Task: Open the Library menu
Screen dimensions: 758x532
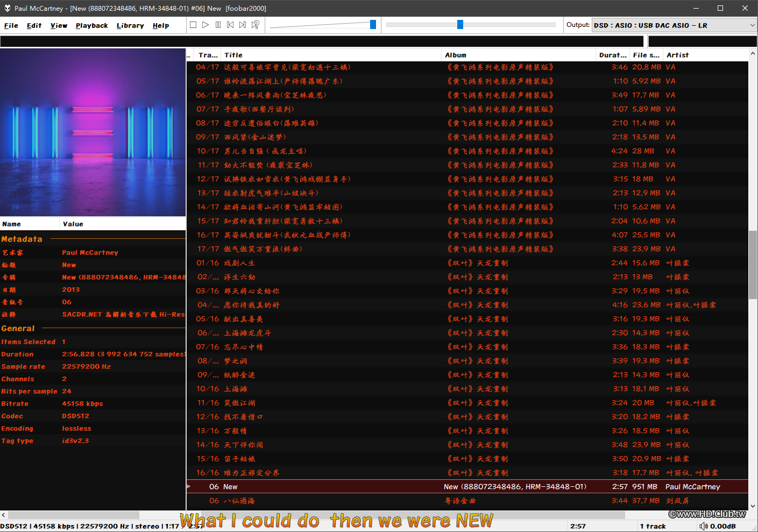Action: [130, 25]
